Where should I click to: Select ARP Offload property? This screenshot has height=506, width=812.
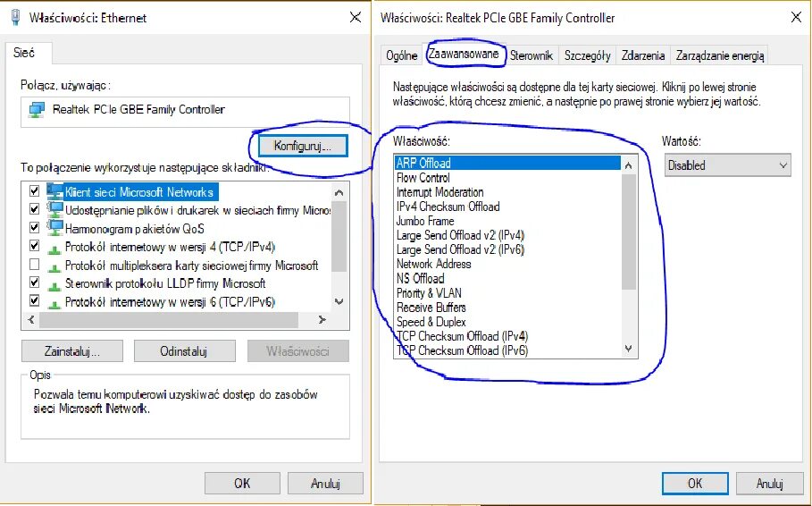[x=507, y=163]
